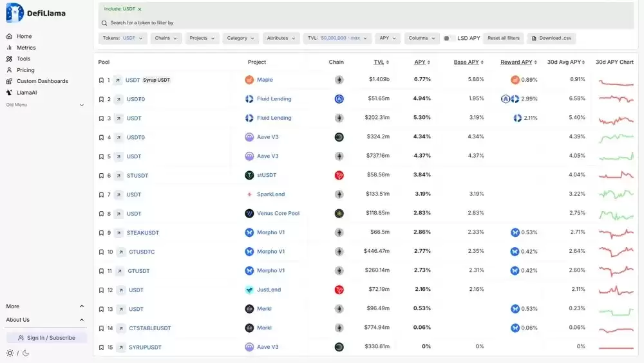The width and height of the screenshot is (644, 363).
Task: Click the 30d APY chart for SparkLend row
Action: tap(616, 194)
